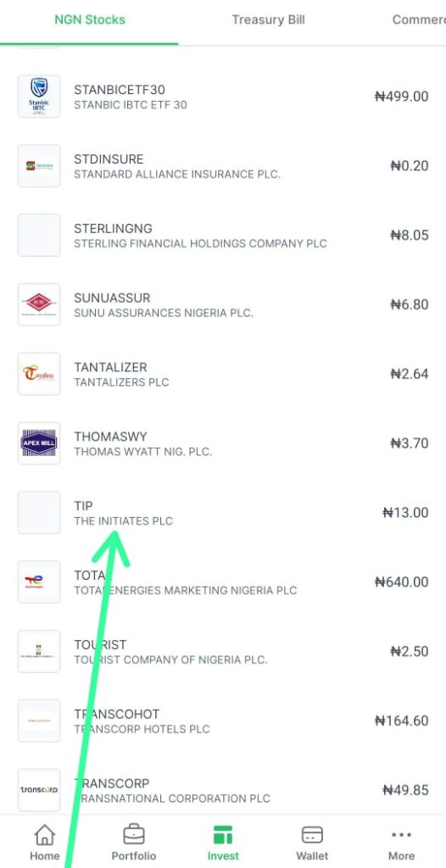Tap the Stanbic IBTC logo

(x=39, y=97)
